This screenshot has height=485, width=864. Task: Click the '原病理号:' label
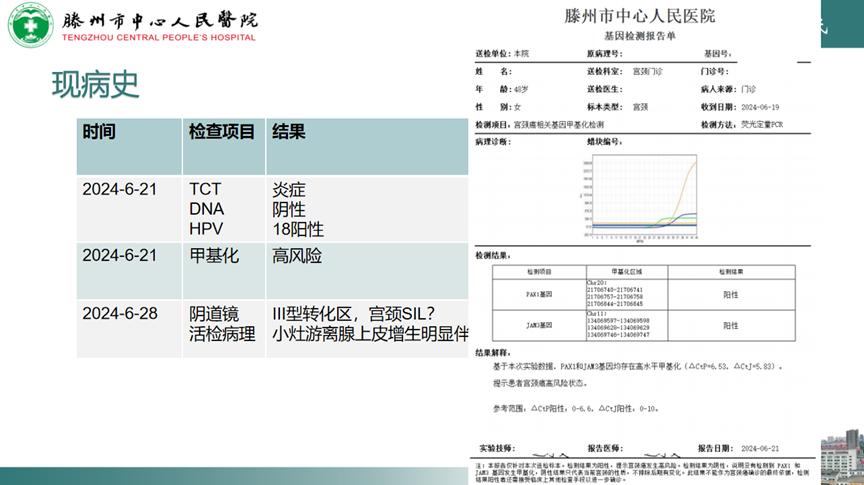click(x=604, y=53)
